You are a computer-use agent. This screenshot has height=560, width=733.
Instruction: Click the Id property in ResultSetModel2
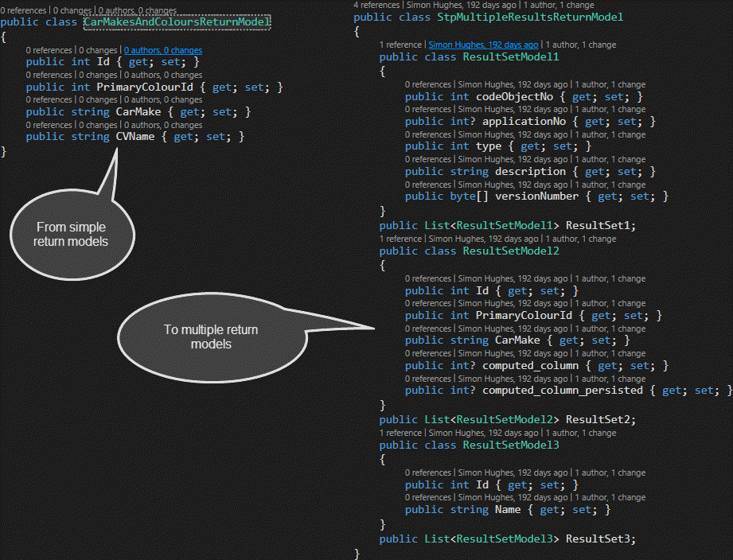(x=482, y=291)
